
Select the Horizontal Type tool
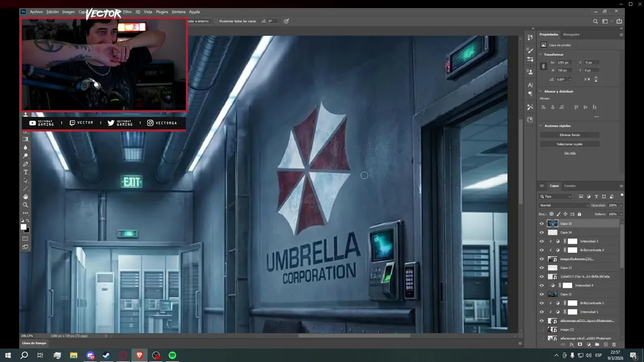tap(26, 172)
